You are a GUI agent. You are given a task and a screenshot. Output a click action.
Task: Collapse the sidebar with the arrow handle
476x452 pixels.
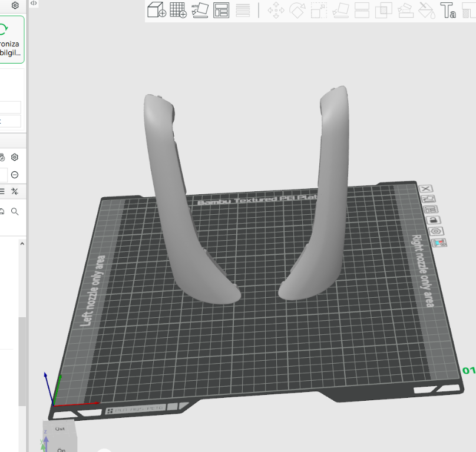(34, 4)
